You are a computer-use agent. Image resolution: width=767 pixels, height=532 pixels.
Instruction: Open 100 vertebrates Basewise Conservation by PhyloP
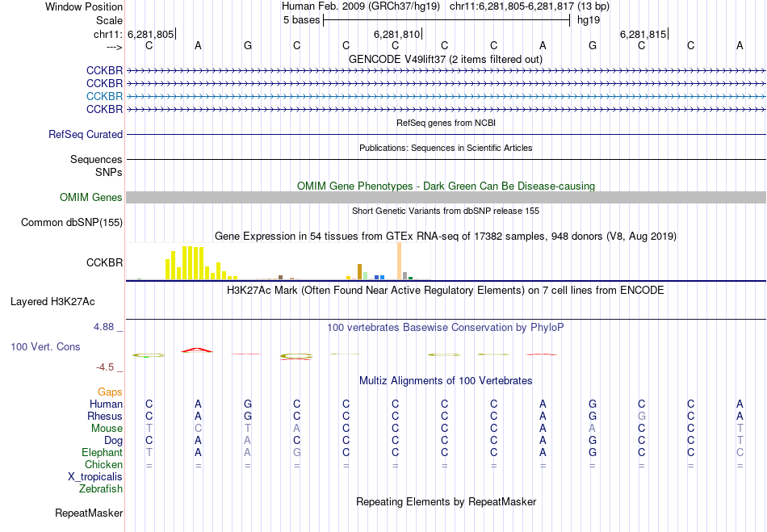coord(445,328)
